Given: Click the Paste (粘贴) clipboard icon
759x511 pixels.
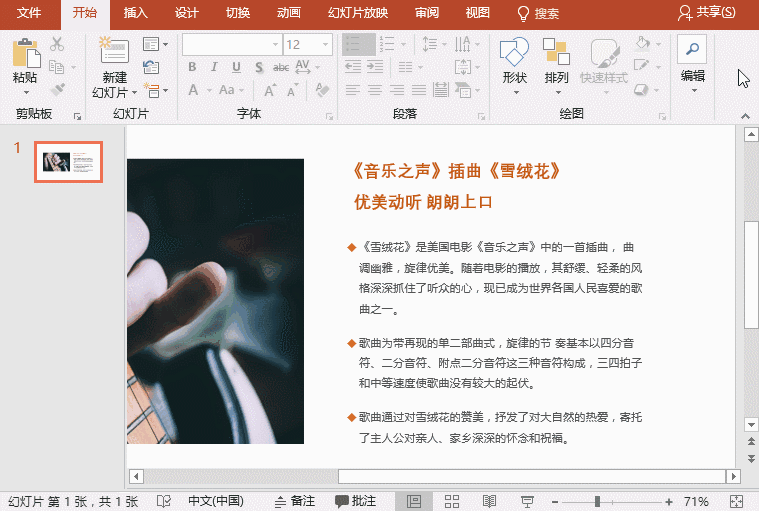Looking at the screenshot, I should pos(25,54).
